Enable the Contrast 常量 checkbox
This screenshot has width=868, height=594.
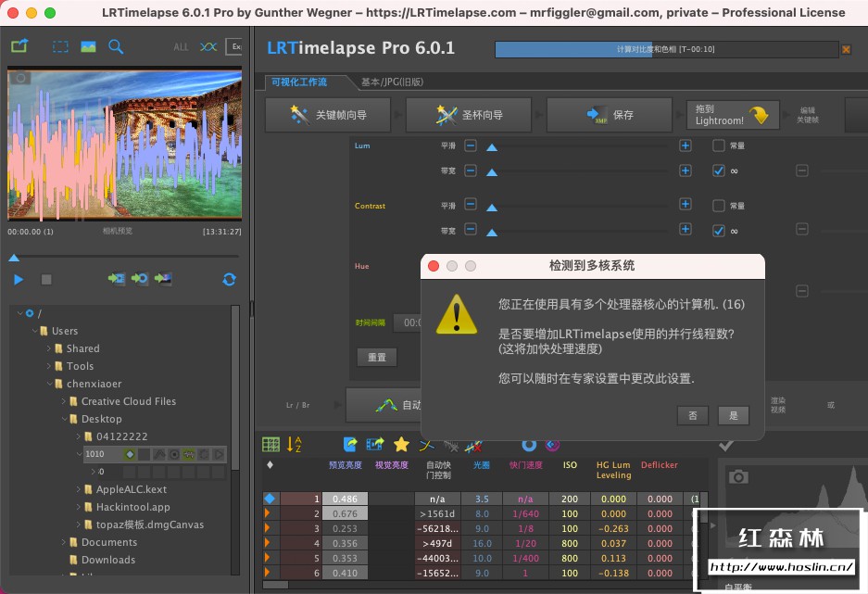pos(719,206)
